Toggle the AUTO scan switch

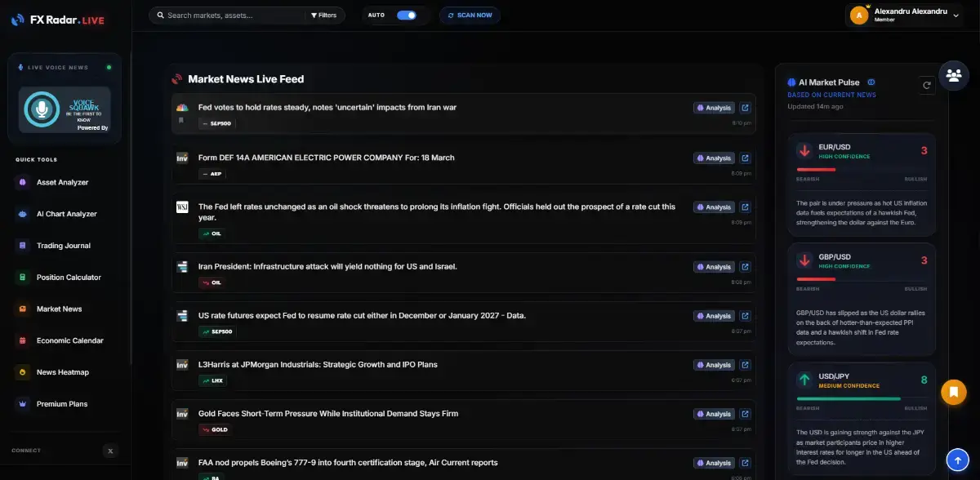406,15
